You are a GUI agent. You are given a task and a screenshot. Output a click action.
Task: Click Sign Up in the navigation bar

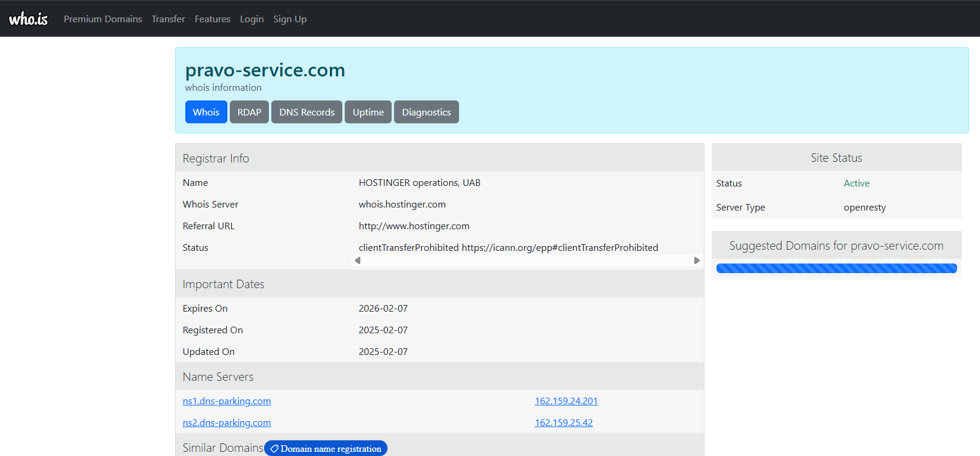click(x=290, y=19)
